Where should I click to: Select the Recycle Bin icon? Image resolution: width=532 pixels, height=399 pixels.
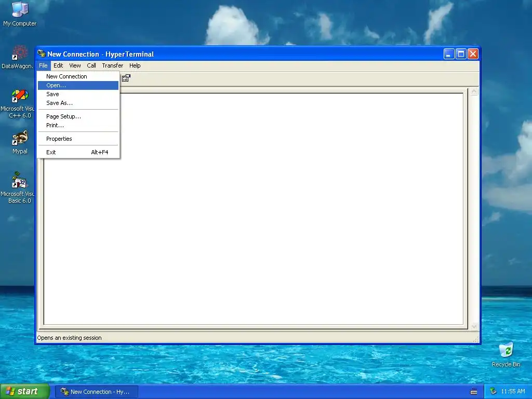tap(506, 355)
